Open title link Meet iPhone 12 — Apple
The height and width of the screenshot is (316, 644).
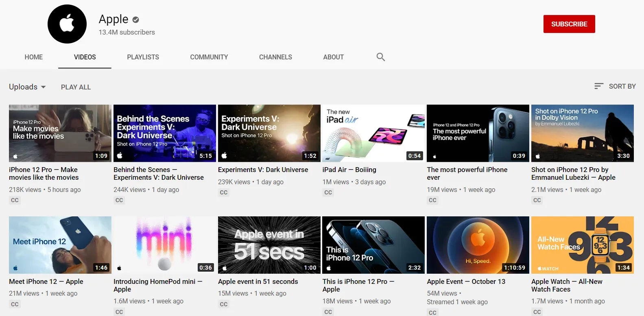46,281
